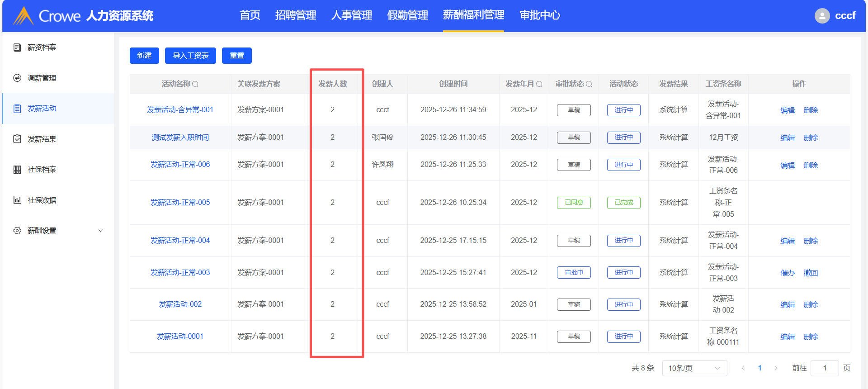Click the 社保数据 chart icon
This screenshot has height=389, width=868.
(x=17, y=200)
